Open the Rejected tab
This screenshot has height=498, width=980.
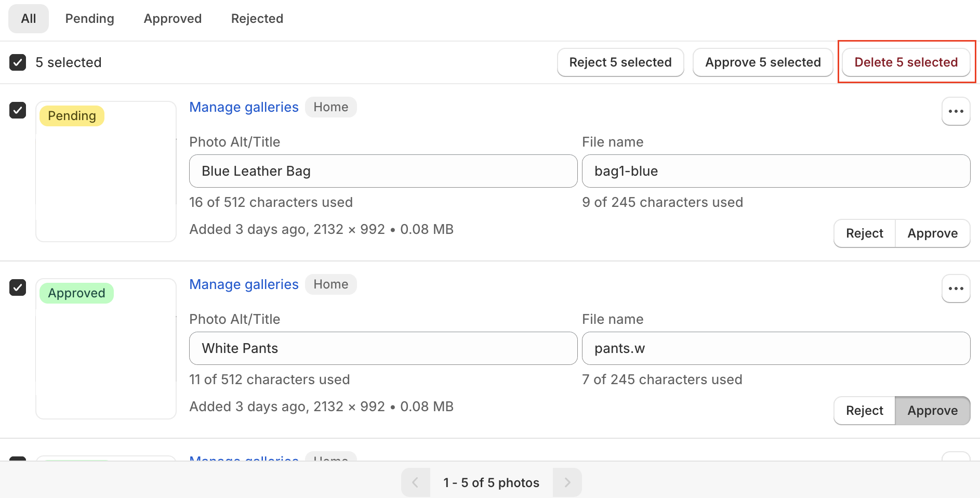[x=257, y=19]
